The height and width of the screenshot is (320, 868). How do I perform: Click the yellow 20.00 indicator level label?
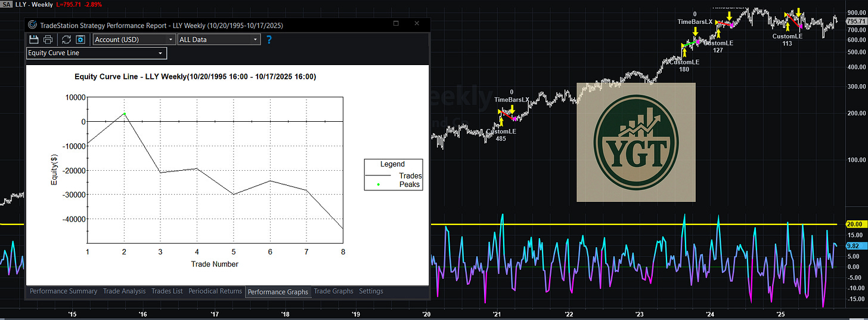pos(852,224)
